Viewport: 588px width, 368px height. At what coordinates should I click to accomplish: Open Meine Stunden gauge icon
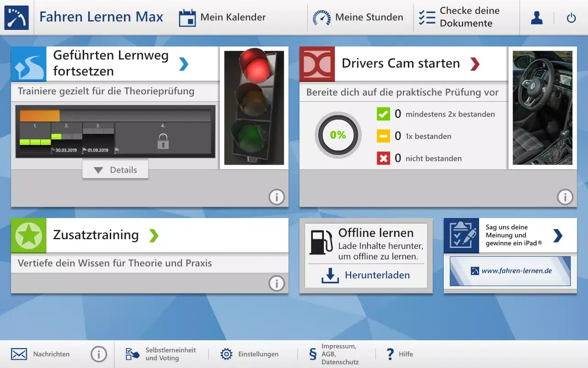coord(322,17)
